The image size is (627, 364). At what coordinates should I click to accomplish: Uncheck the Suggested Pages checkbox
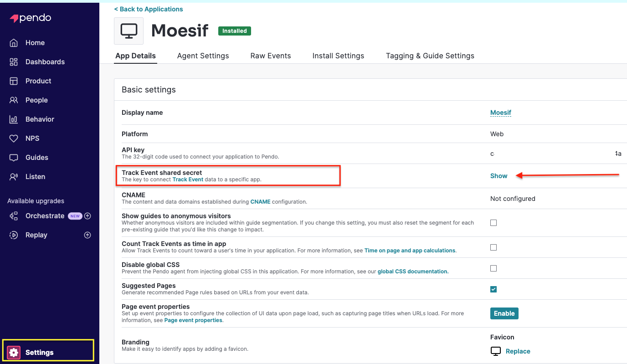tap(493, 289)
